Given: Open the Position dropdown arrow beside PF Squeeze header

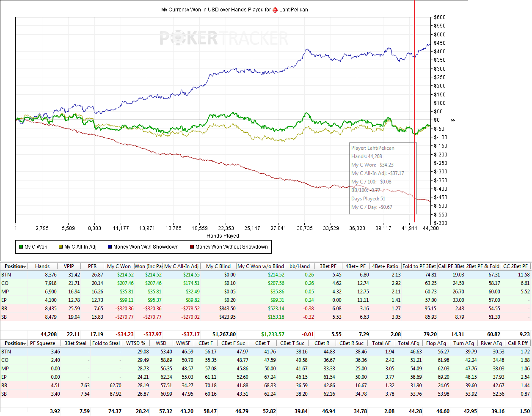Looking at the screenshot, I should click(25, 344).
